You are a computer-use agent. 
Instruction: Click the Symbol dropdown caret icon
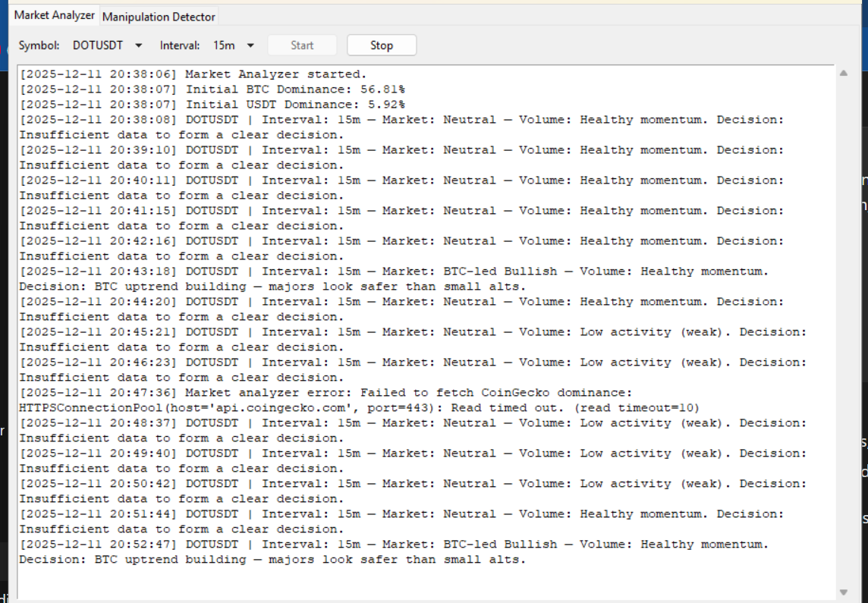(x=138, y=45)
